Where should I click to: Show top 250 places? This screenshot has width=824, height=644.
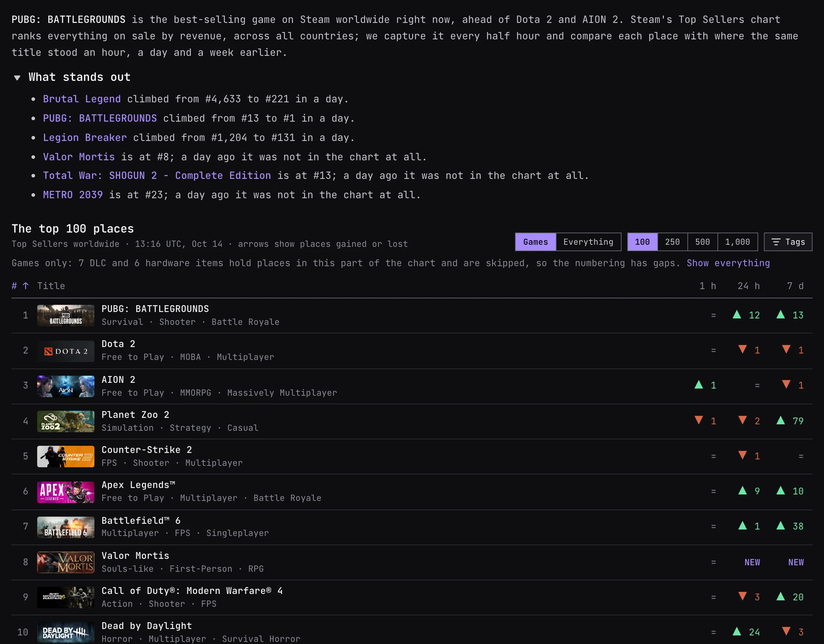pyautogui.click(x=672, y=242)
